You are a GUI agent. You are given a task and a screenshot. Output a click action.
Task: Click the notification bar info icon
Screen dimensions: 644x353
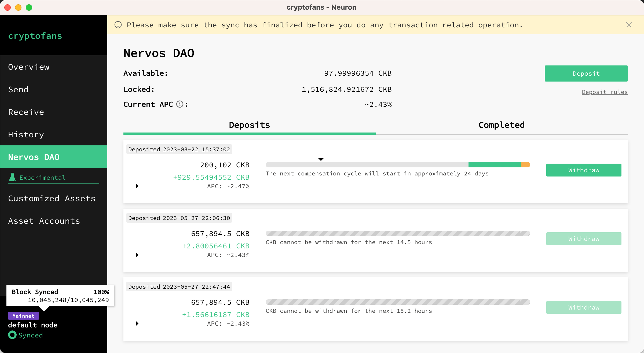click(x=118, y=25)
